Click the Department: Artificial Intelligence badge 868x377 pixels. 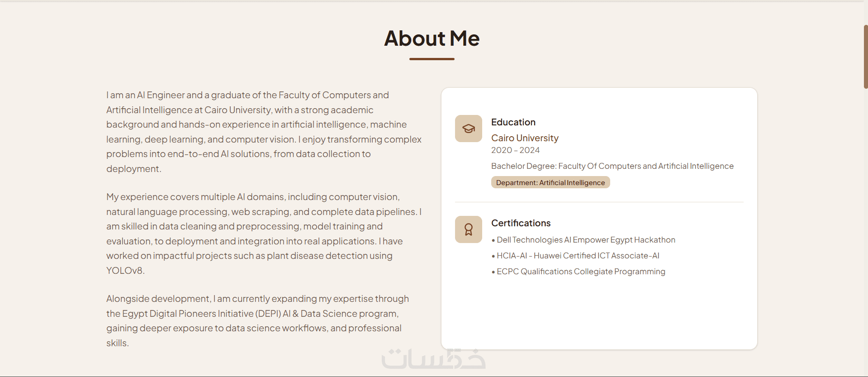point(550,182)
